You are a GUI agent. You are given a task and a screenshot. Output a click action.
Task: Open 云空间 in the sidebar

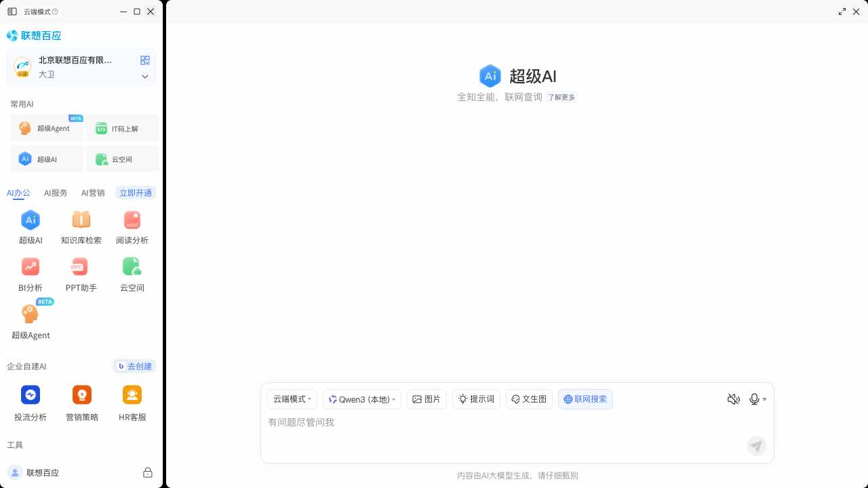pos(122,159)
